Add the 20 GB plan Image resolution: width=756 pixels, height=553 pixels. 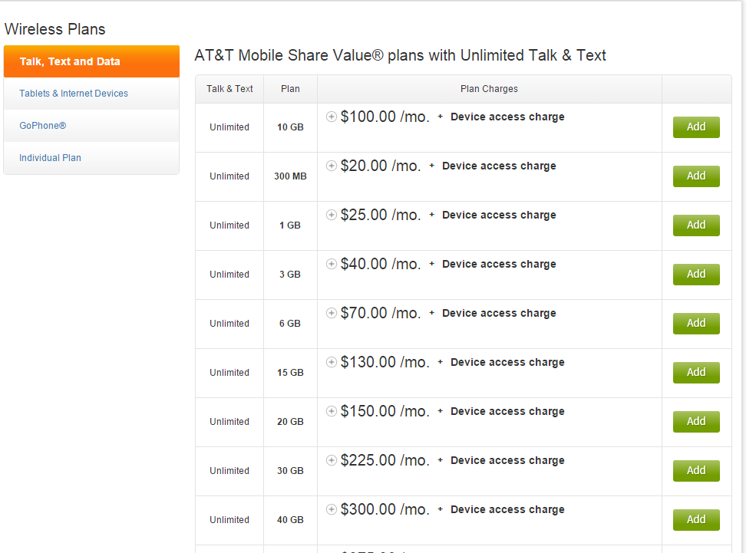point(696,422)
